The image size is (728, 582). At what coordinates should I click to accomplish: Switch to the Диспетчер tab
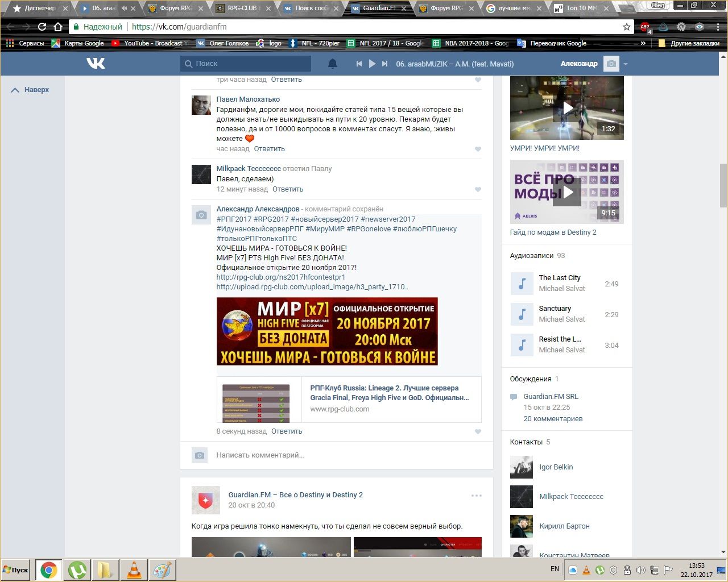click(40, 8)
